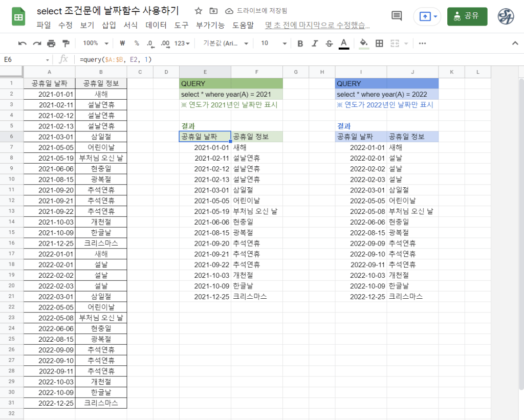Expand the 123 number format dropdown

click(182, 43)
